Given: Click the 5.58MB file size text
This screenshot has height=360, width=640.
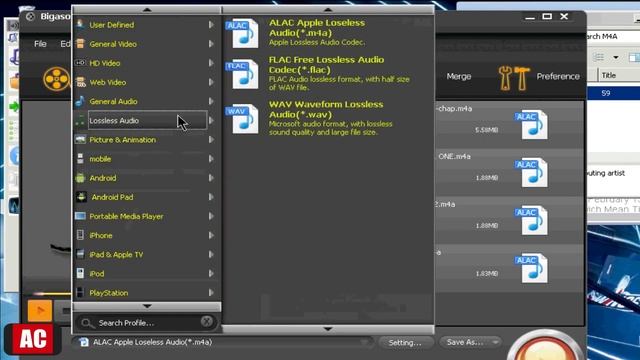Looking at the screenshot, I should click(x=487, y=130).
